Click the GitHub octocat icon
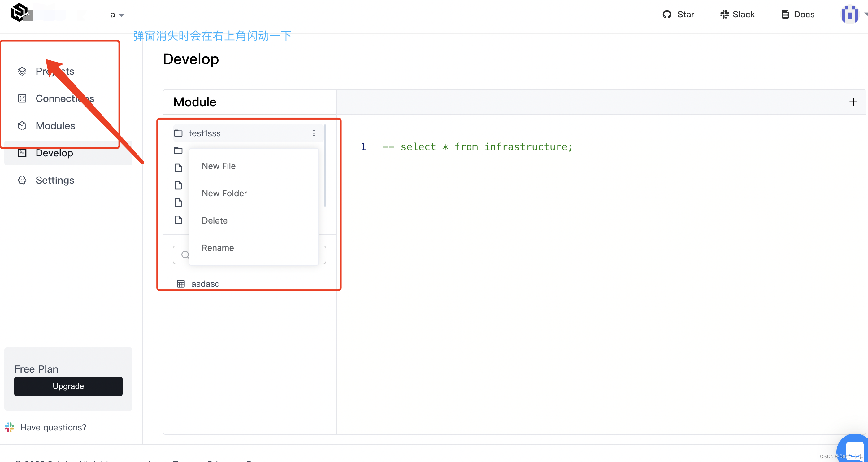This screenshot has height=462, width=868. [x=667, y=15]
